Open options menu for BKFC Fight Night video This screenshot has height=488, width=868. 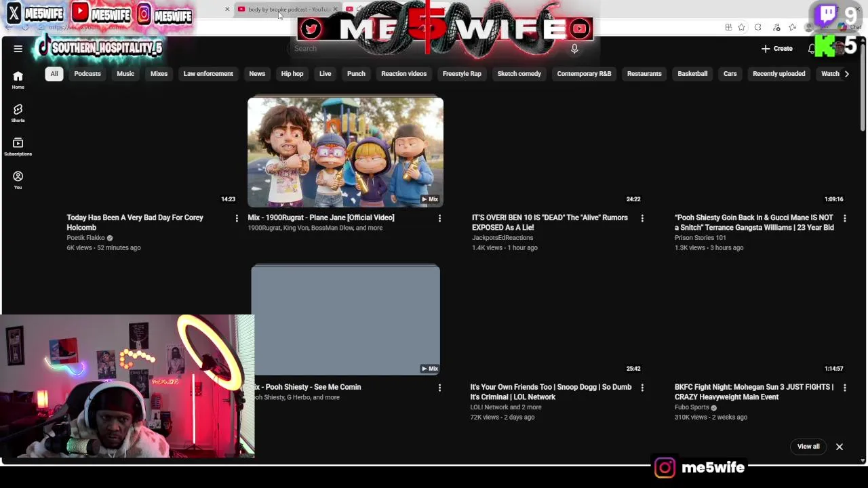pyautogui.click(x=845, y=388)
